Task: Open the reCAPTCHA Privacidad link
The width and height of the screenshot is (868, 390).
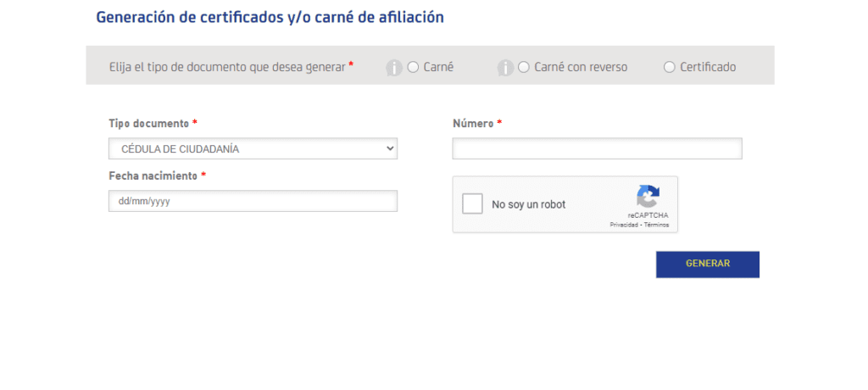Action: pos(624,226)
